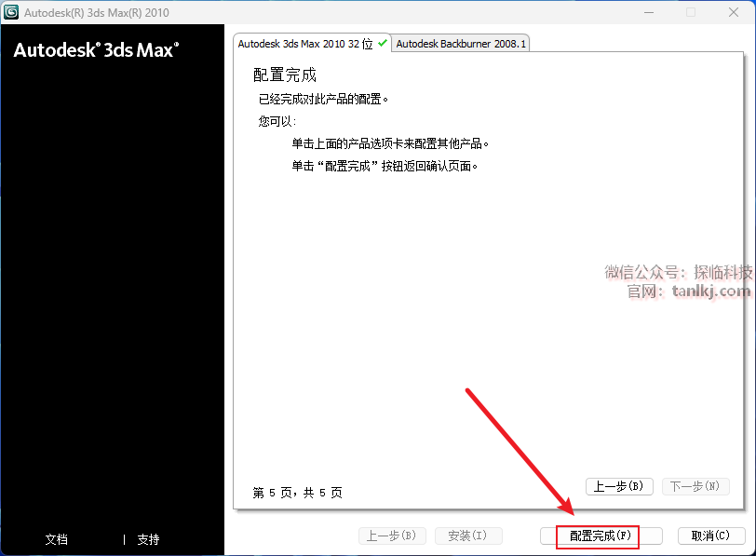The image size is (756, 556).
Task: Click the 配置完成 heading text
Action: tap(285, 75)
